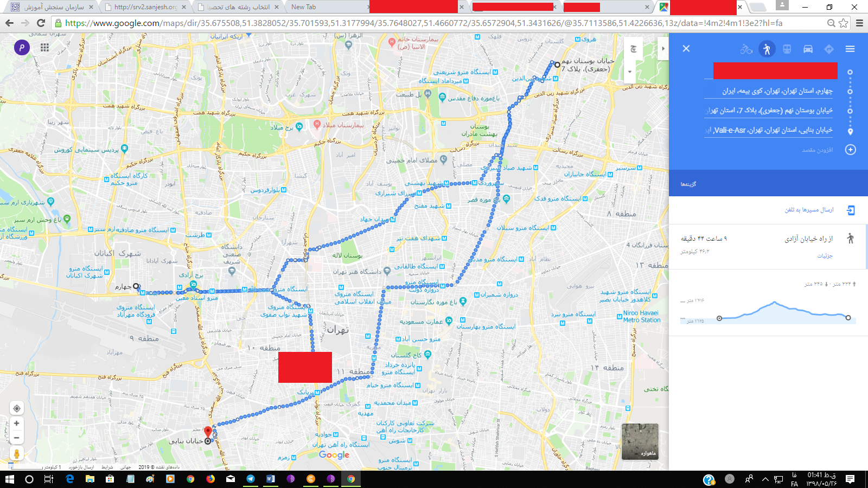
Task: Select transit train travel mode icon
Action: point(787,49)
